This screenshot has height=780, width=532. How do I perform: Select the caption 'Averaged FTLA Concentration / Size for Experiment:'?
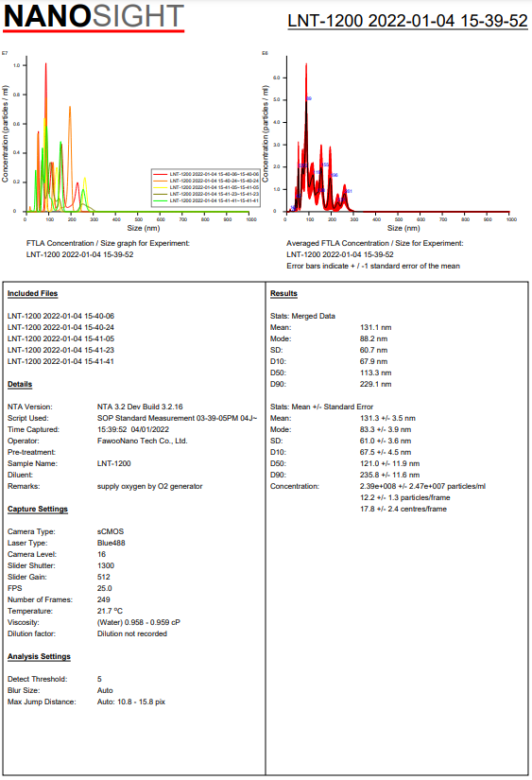pyautogui.click(x=375, y=243)
